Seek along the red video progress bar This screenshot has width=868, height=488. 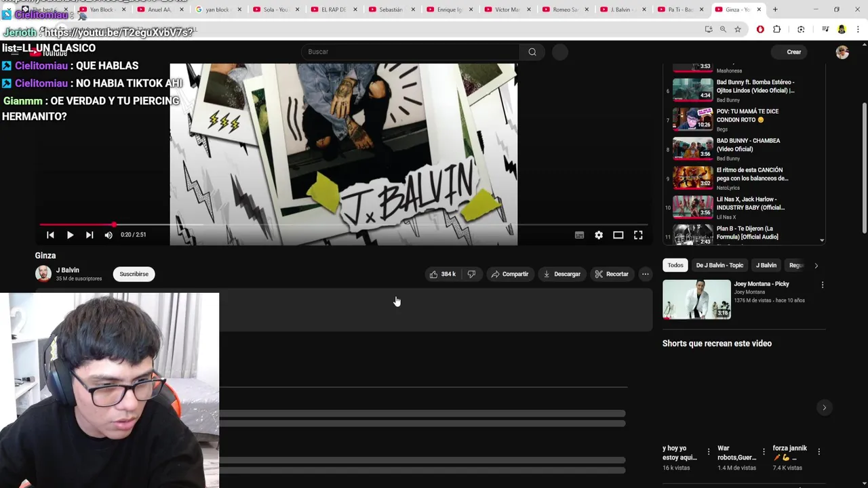click(x=343, y=224)
